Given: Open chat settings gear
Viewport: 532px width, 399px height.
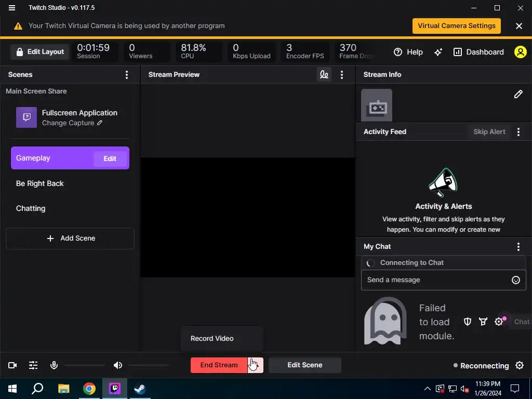Looking at the screenshot, I should [x=499, y=322].
